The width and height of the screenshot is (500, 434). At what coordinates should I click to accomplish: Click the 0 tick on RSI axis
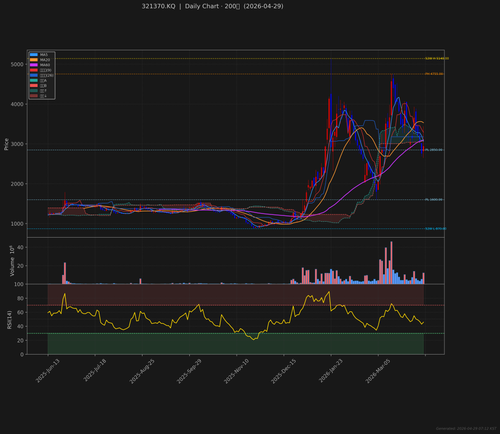[x=22, y=354]
